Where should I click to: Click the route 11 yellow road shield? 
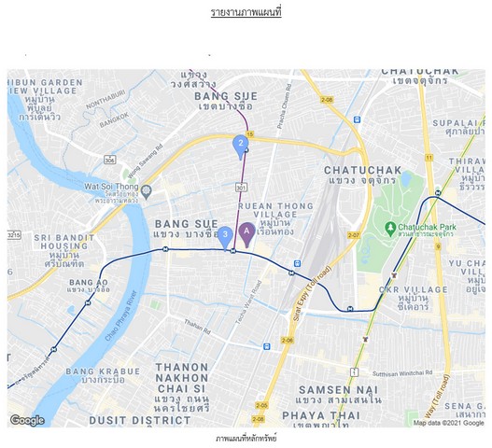[x=429, y=158]
